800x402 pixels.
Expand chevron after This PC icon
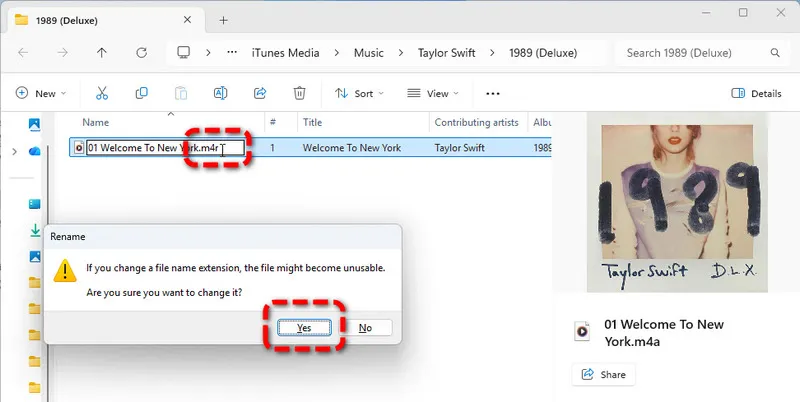coord(208,53)
